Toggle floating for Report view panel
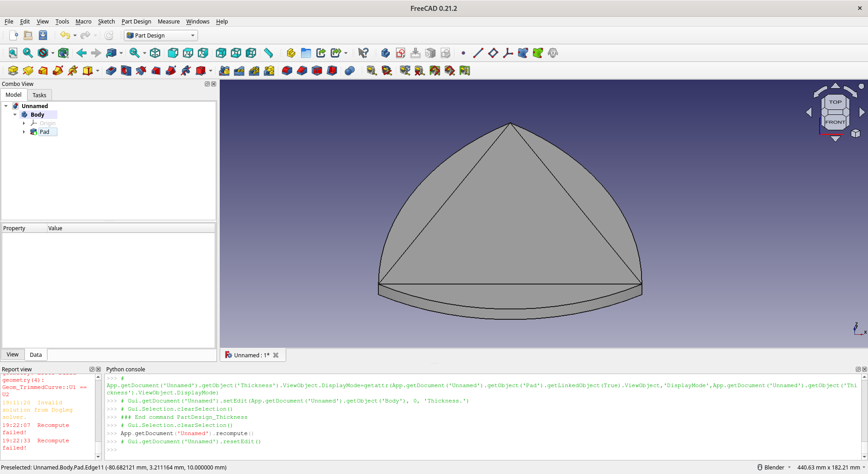The height and width of the screenshot is (474, 868). click(x=92, y=370)
